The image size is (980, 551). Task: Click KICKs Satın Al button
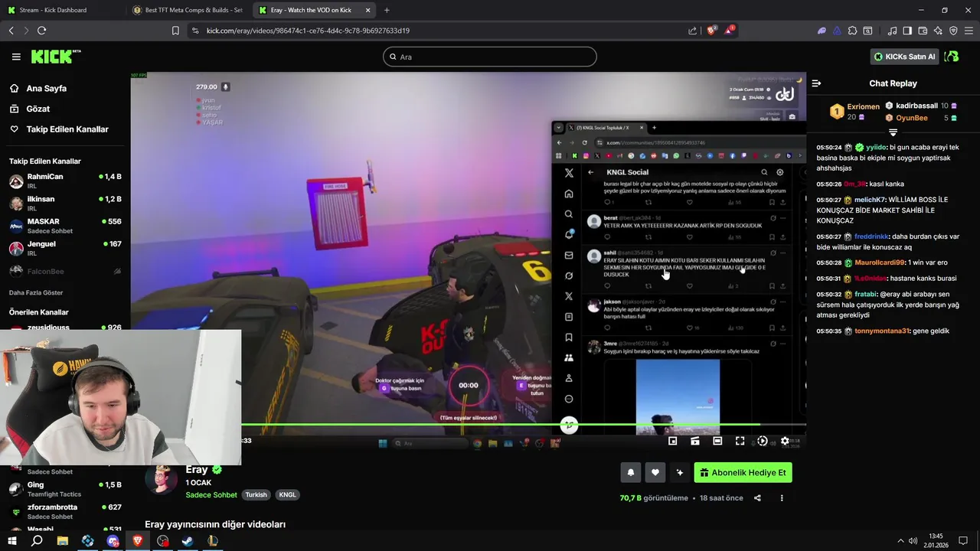905,57
